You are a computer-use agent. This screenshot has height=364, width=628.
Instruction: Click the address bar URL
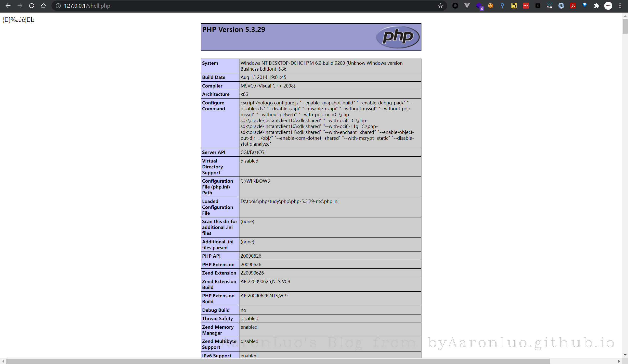tap(87, 6)
